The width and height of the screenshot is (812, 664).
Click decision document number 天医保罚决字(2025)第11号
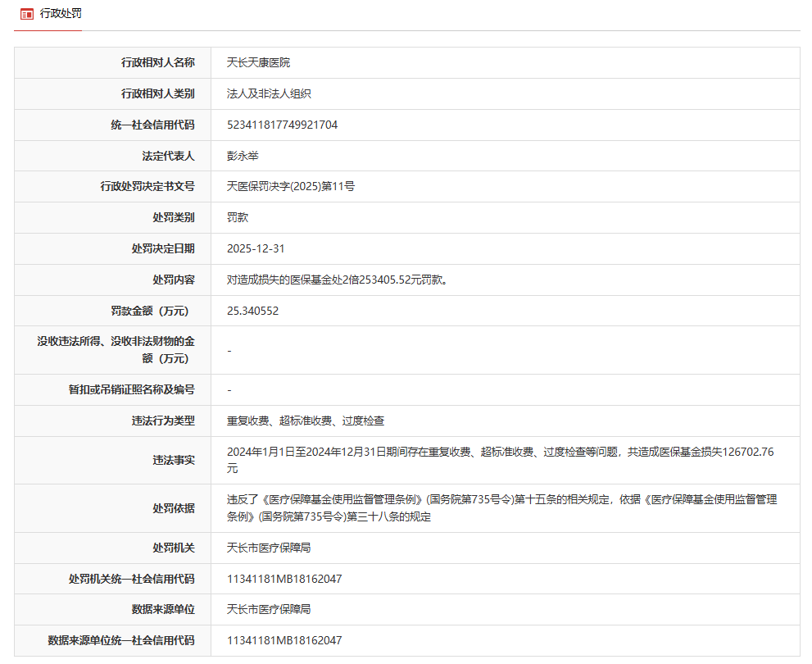290,187
